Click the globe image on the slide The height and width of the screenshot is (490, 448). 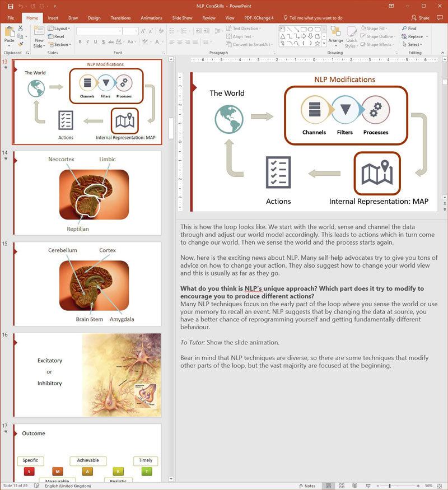(229, 119)
